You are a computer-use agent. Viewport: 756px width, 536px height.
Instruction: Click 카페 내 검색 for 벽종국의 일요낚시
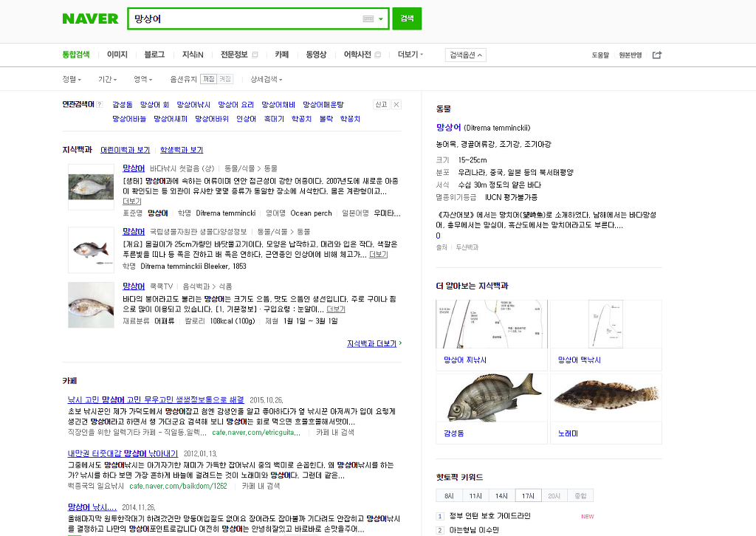point(261,486)
